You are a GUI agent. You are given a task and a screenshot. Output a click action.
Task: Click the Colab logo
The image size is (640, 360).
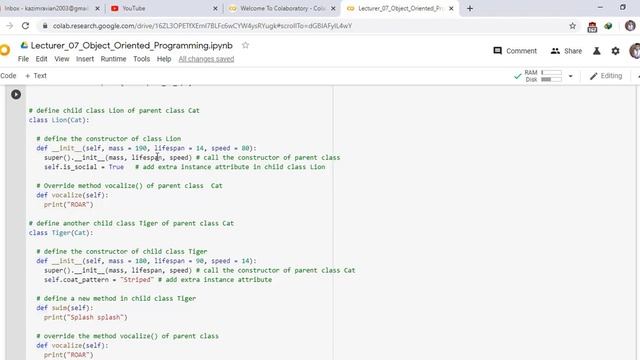point(5,50)
